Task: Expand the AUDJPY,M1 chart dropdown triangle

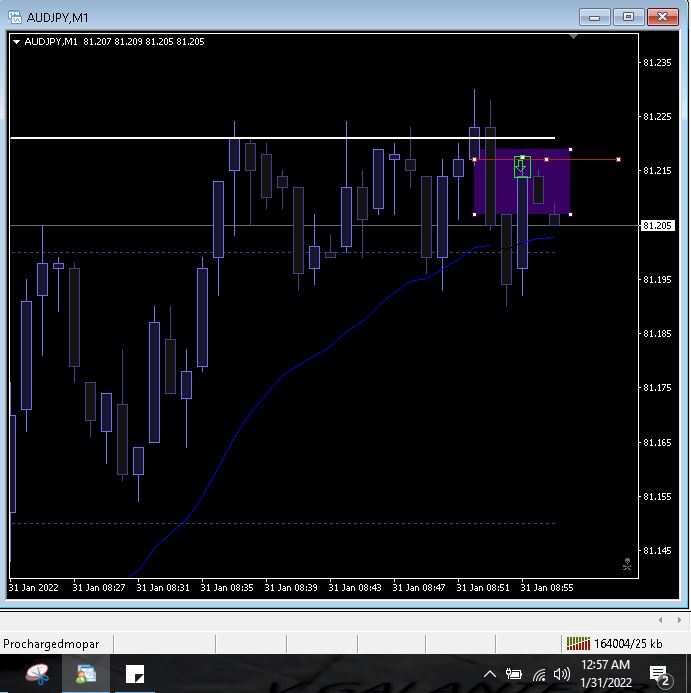Action: point(16,42)
